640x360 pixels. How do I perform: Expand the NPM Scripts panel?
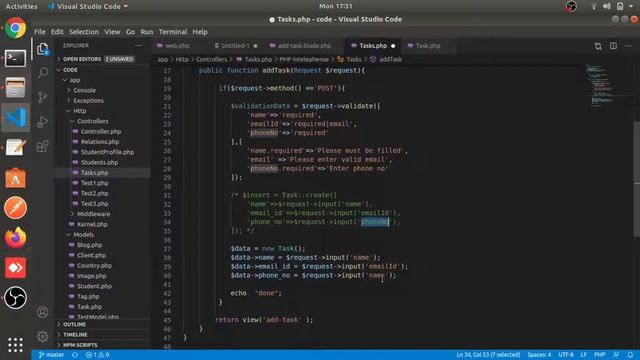[102, 345]
